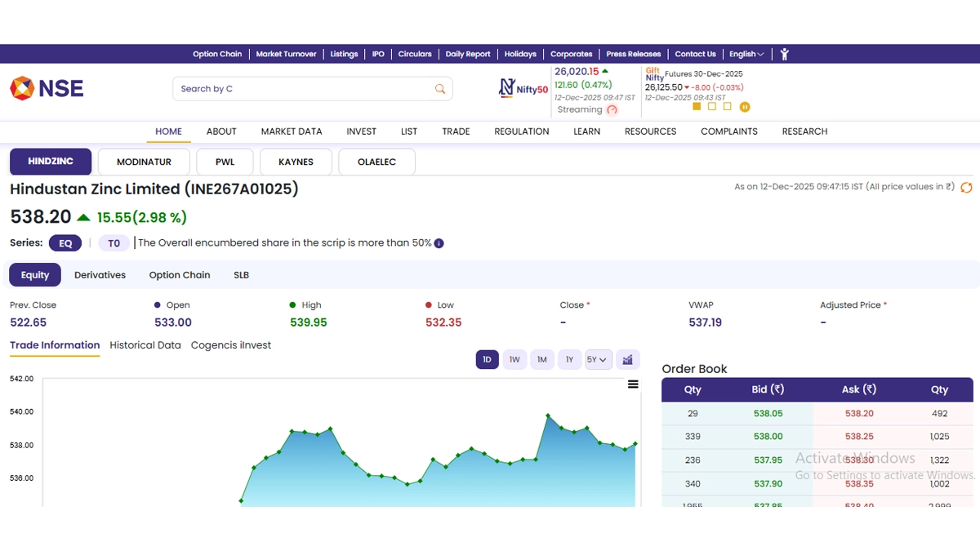Select the T0 series toggle
The image size is (980, 551).
114,243
